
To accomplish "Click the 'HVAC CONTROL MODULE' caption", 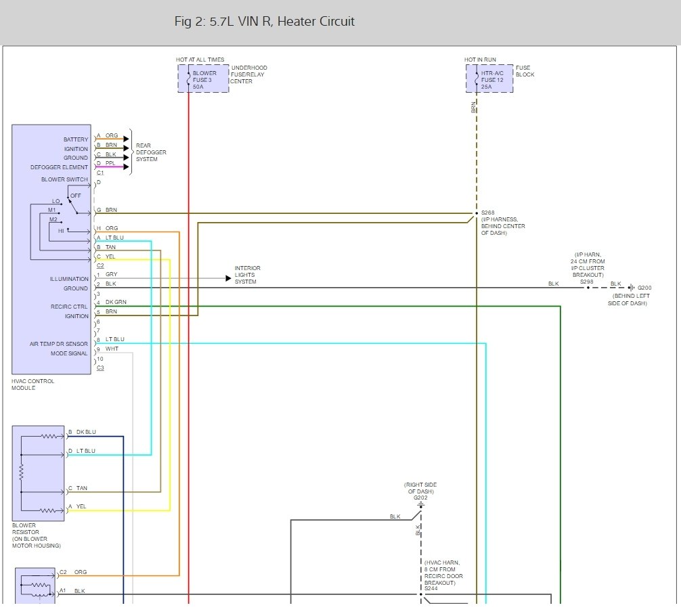I will pos(32,384).
